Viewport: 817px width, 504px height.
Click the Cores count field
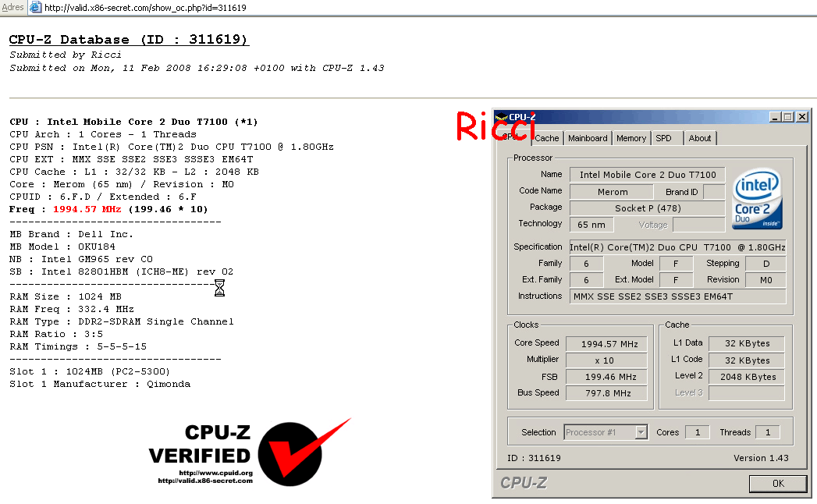pyautogui.click(x=697, y=432)
